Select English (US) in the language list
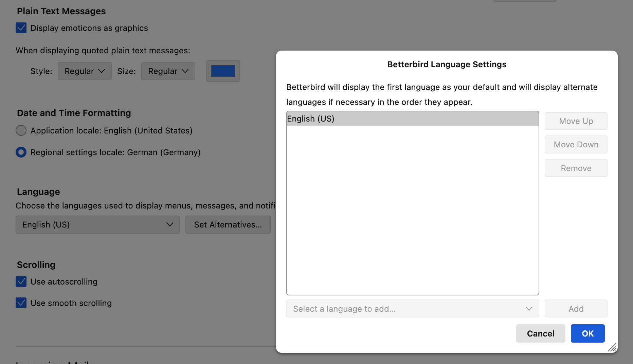633x364 pixels. [x=413, y=119]
